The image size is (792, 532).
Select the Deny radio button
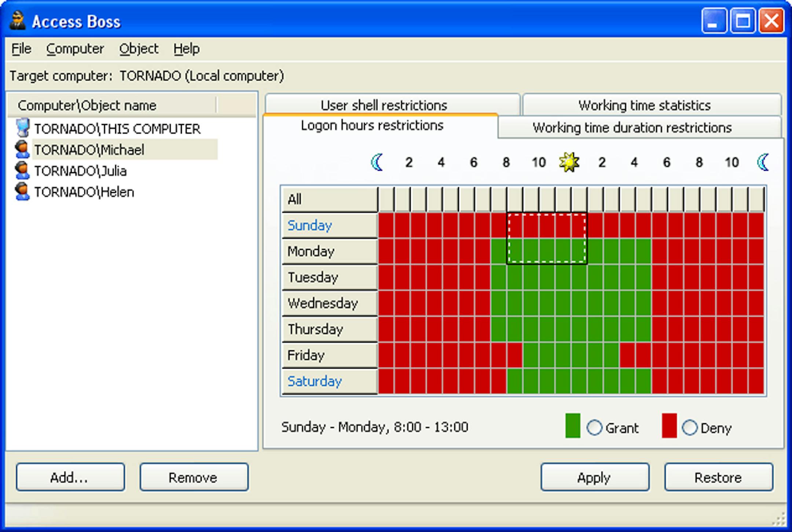click(x=690, y=427)
